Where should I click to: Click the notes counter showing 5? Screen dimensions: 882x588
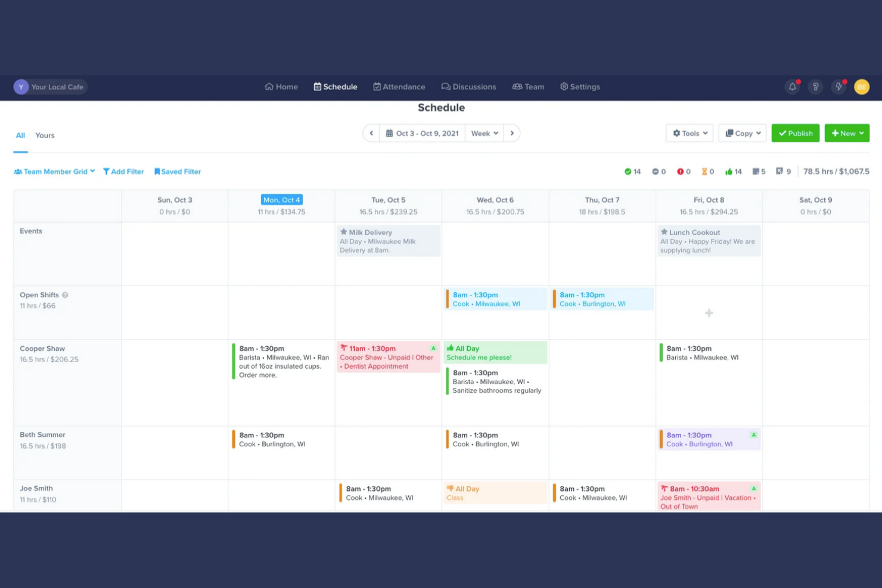[757, 172]
